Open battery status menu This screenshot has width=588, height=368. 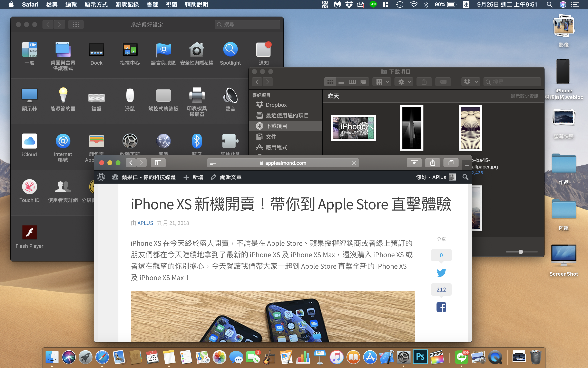[446, 4]
